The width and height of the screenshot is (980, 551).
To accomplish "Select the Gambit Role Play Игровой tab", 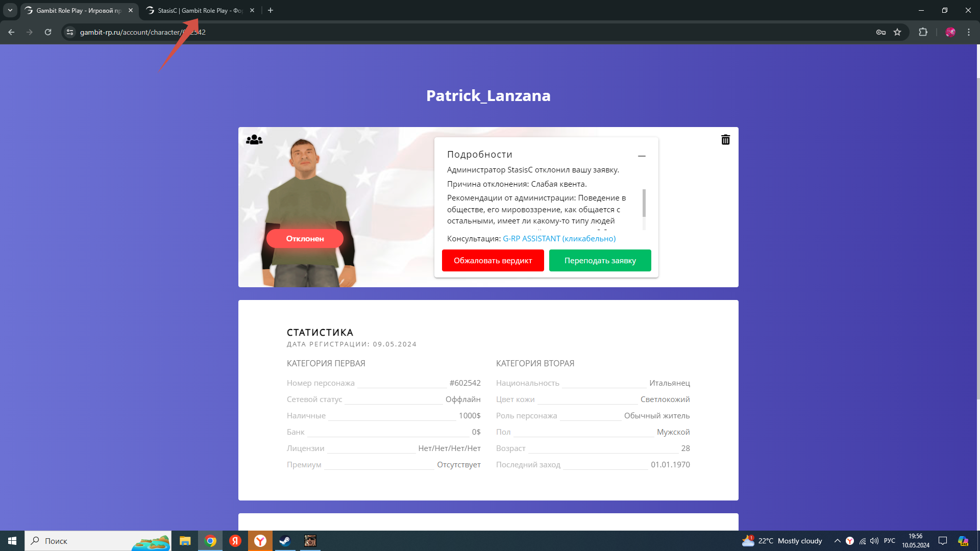I will click(x=77, y=10).
